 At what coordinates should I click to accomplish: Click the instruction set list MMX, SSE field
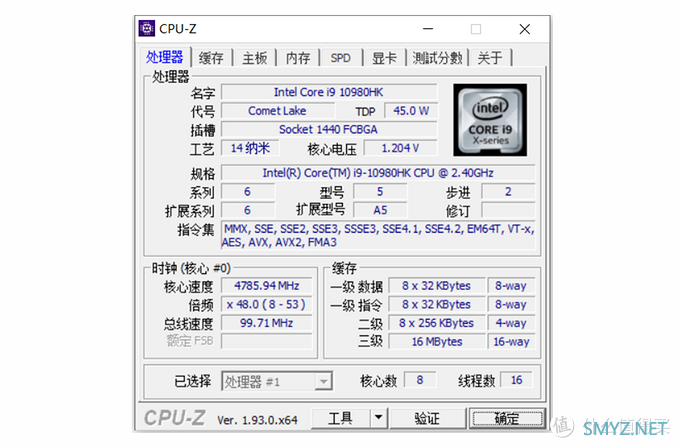(378, 235)
